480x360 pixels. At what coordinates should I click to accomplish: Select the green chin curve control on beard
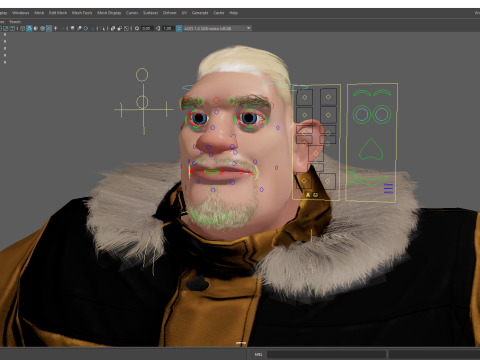coord(210,217)
